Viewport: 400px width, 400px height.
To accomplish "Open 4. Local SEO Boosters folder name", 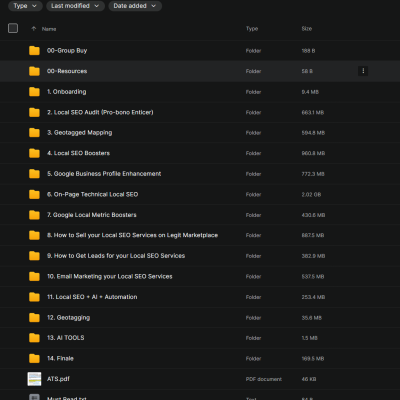I will [x=78, y=153].
